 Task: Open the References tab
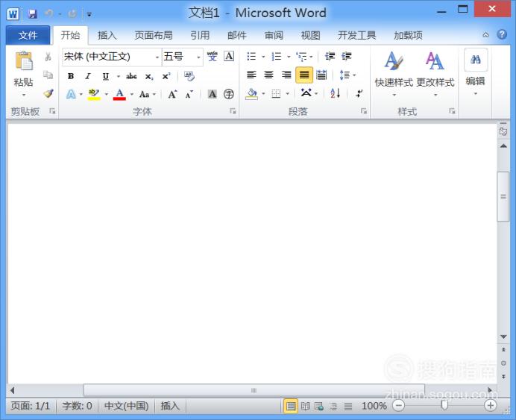[200, 35]
